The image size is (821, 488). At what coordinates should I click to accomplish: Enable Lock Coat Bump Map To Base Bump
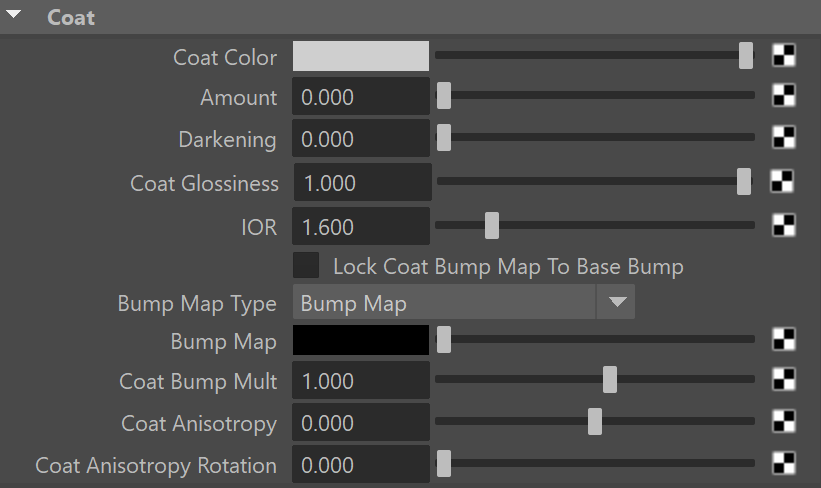306,265
